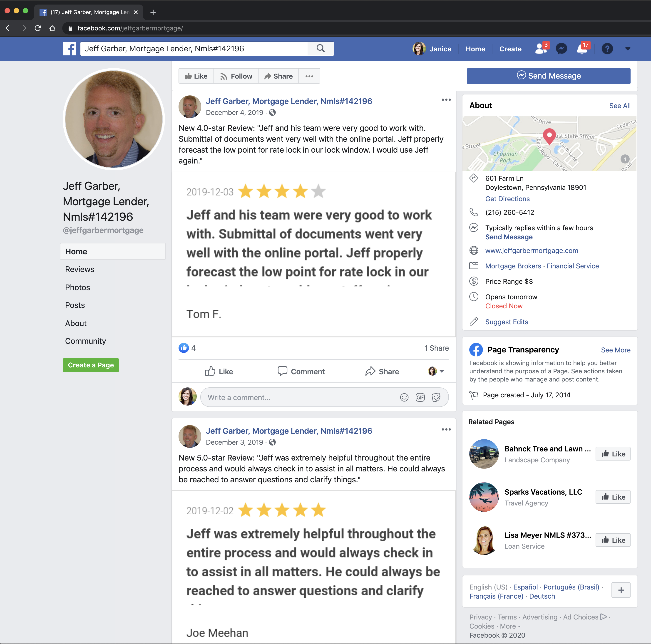Open friend requests icon with badge

point(541,49)
